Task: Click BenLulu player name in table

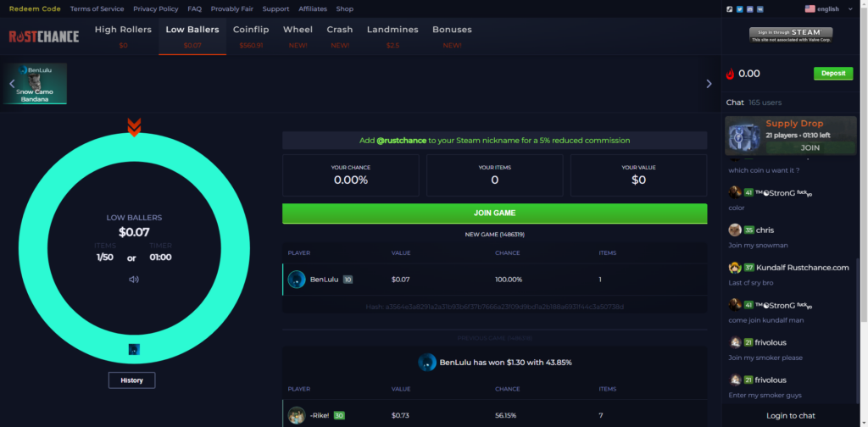Action: 324,280
